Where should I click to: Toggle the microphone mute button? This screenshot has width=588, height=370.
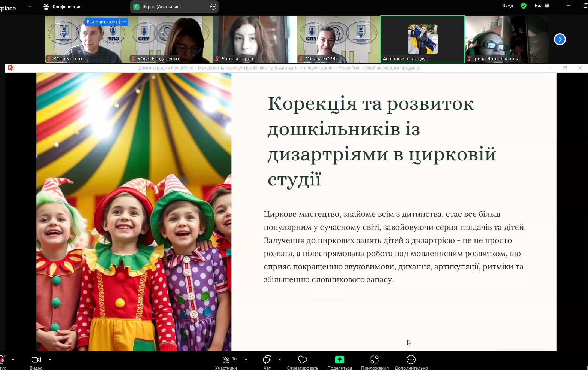click(2, 360)
